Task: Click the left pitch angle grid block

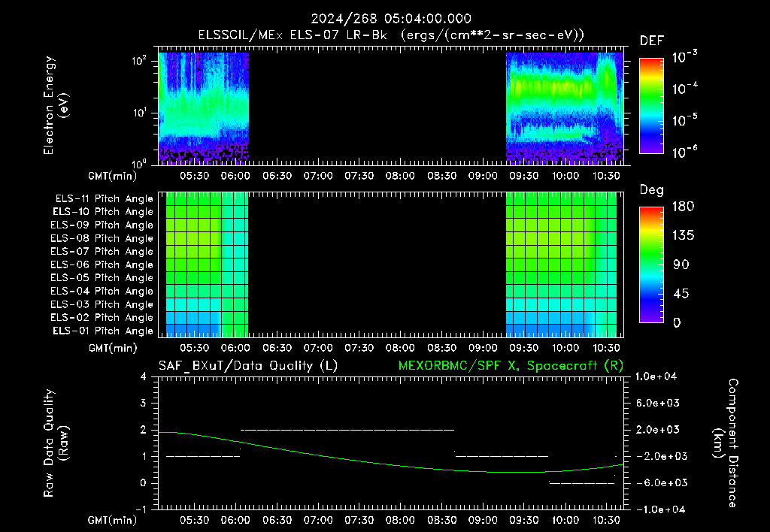Action: coord(207,265)
